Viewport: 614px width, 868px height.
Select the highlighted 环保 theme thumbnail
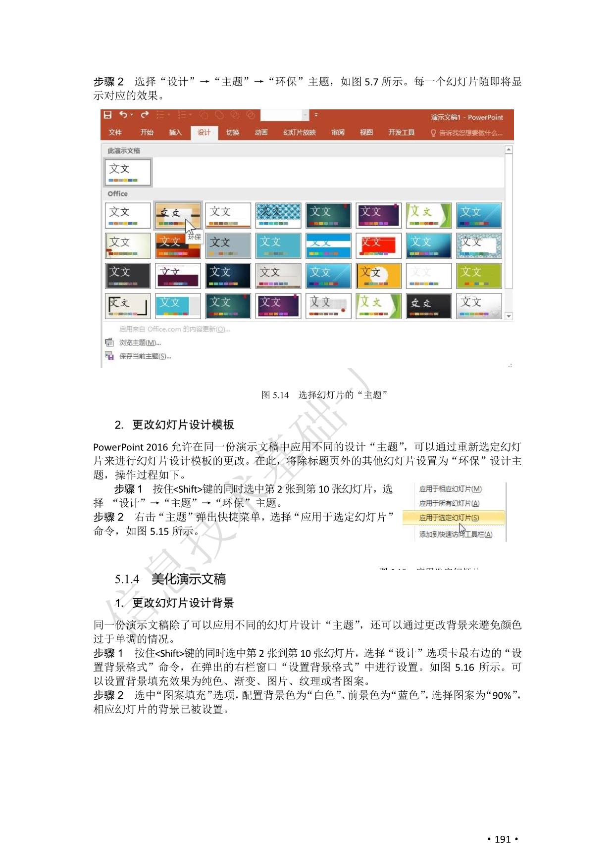pyautogui.click(x=178, y=215)
